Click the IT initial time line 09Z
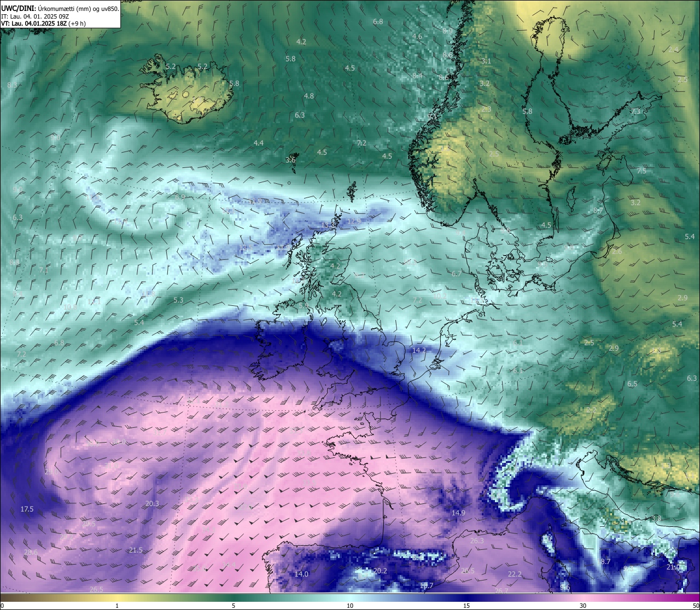Image resolution: width=700 pixels, height=610 pixels. coord(34,16)
